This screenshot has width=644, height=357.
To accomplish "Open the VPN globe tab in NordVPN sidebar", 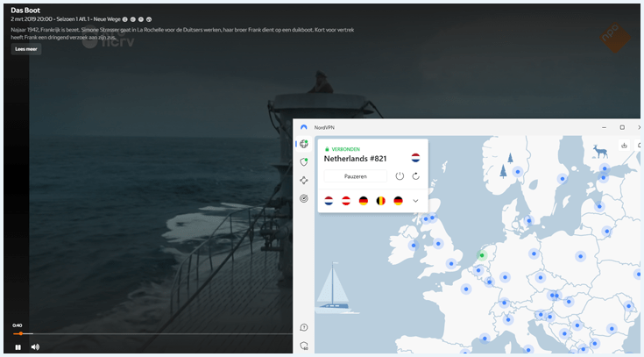I will point(304,144).
